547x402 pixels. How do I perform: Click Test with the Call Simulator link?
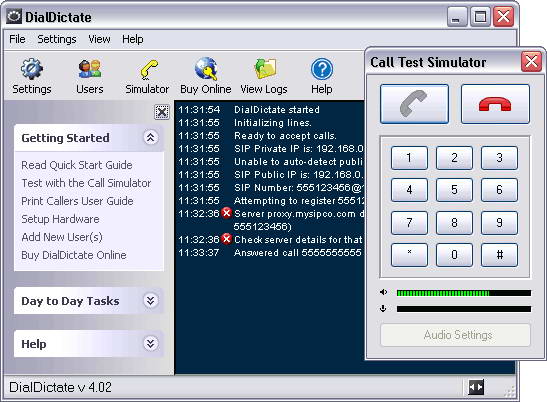(x=86, y=183)
